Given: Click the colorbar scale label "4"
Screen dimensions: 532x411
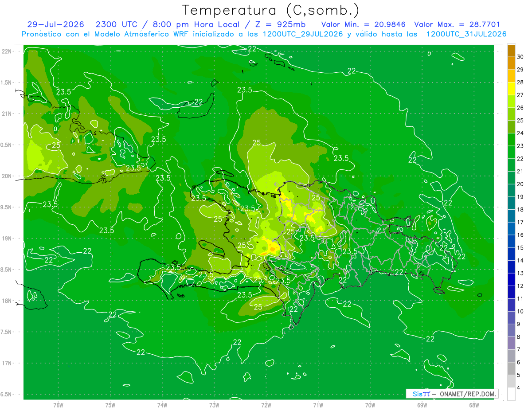Looking at the screenshot, I should (x=518, y=388).
